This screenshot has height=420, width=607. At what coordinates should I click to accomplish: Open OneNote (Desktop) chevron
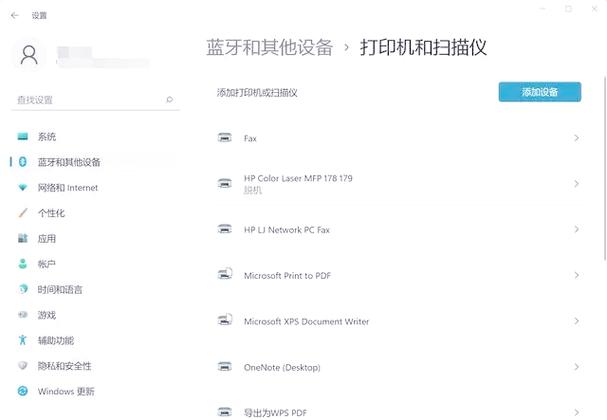coord(576,367)
